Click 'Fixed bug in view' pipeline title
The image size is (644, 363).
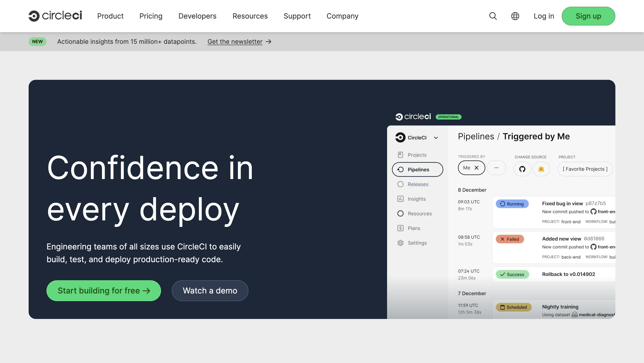(x=562, y=203)
